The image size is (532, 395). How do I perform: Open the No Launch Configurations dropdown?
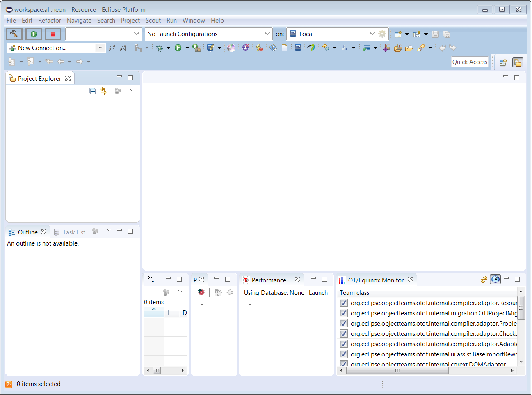[267, 34]
